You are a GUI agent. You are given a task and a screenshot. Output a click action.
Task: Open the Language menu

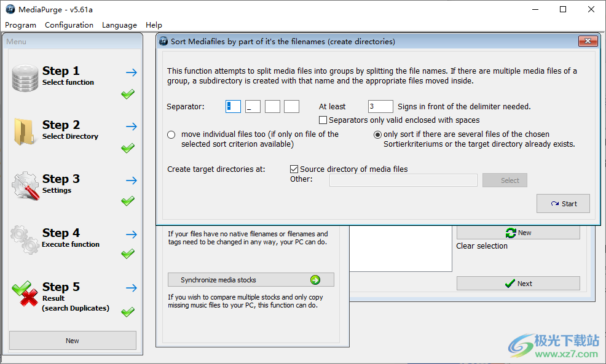(x=119, y=25)
